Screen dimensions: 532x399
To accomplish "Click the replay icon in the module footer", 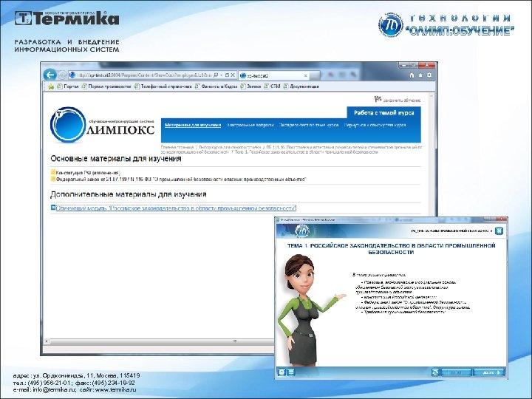I will (435, 372).
